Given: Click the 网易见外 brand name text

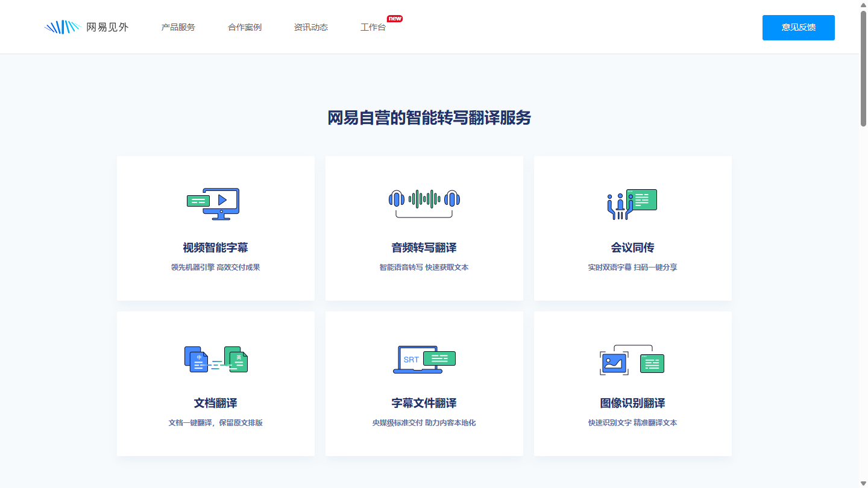Looking at the screenshot, I should point(107,27).
